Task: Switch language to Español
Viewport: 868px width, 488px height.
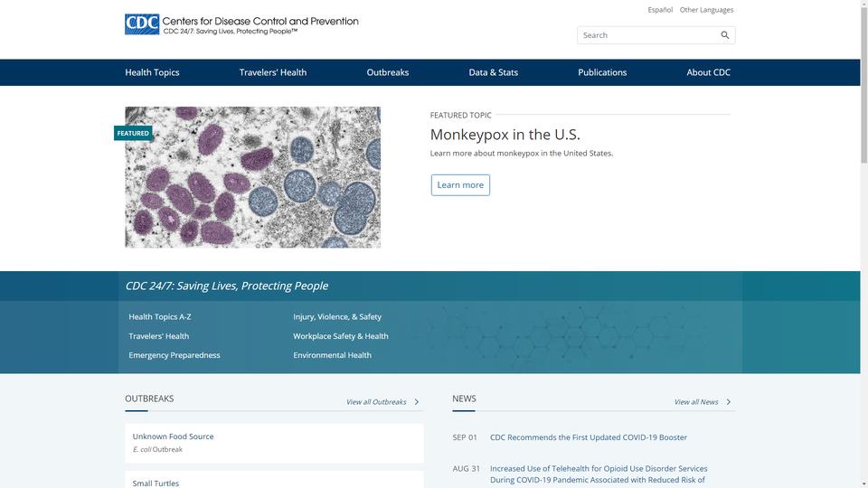Action: 660,10
